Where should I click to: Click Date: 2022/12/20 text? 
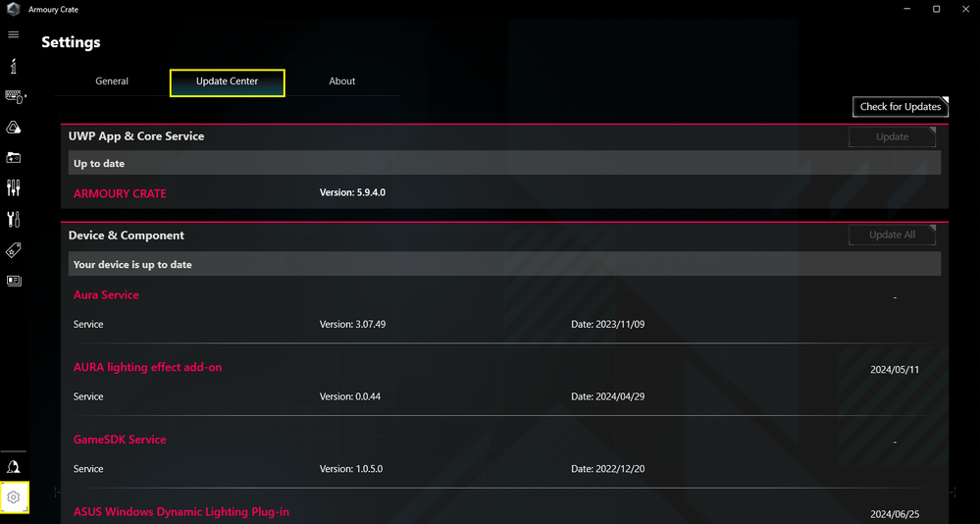(x=607, y=469)
